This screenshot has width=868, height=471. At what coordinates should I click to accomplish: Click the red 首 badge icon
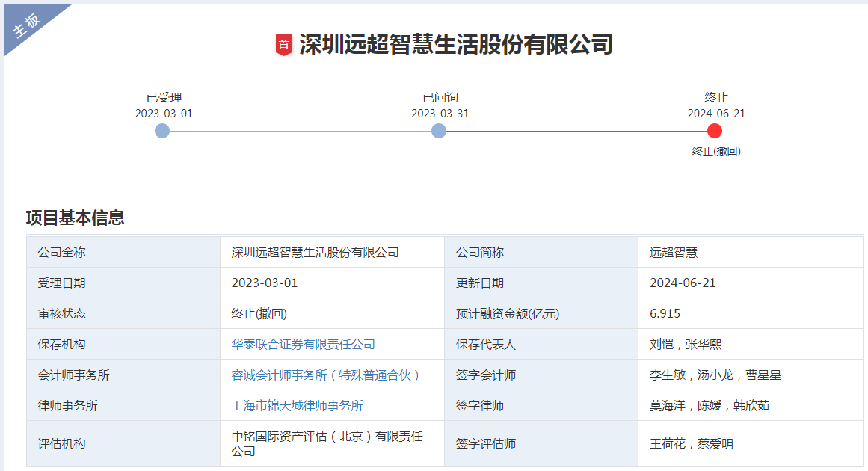[x=283, y=45]
